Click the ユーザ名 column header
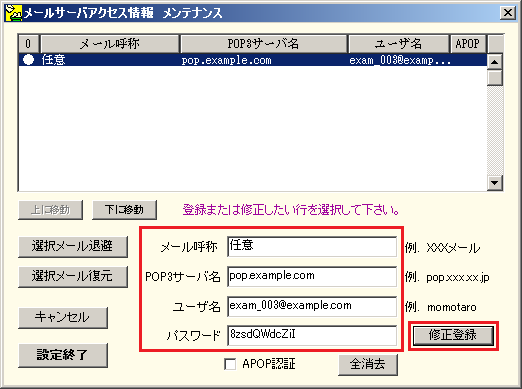This screenshot has height=389, width=522. [398, 44]
